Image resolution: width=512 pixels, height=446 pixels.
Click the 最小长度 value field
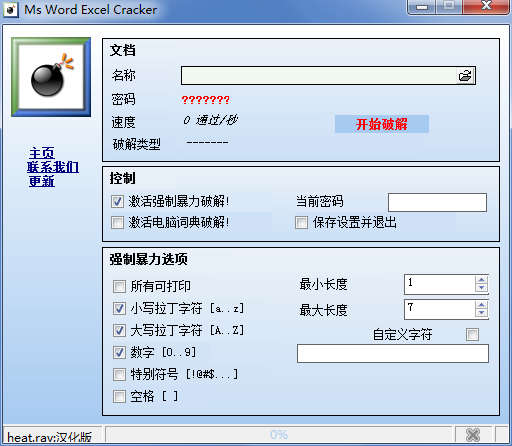pyautogui.click(x=440, y=284)
